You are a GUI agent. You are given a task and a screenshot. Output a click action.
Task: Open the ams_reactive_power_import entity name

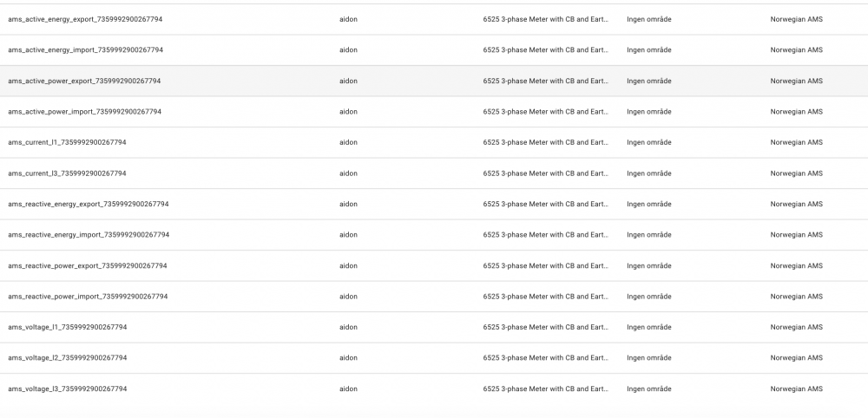click(x=88, y=297)
